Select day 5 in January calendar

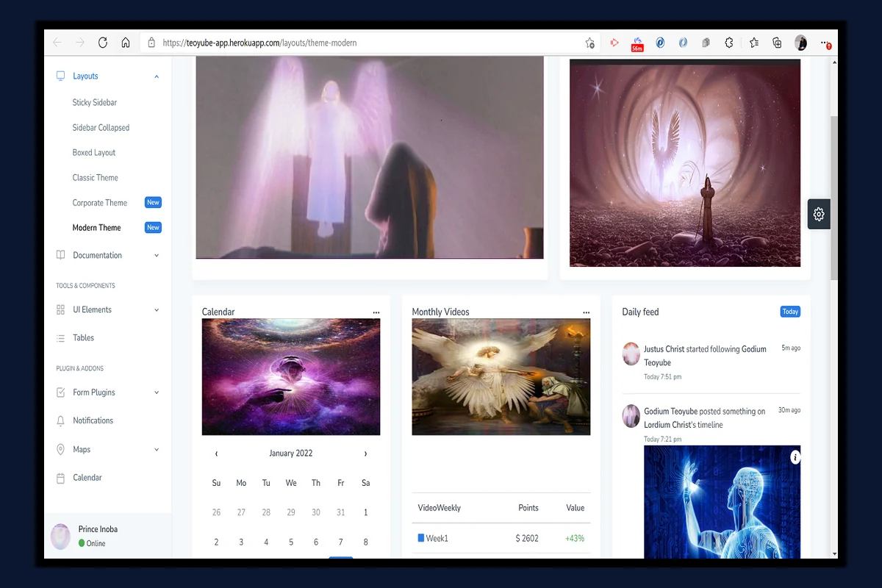click(291, 542)
